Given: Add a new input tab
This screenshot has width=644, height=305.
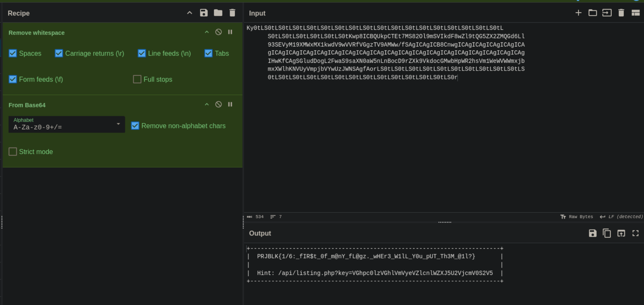Looking at the screenshot, I should 578,13.
